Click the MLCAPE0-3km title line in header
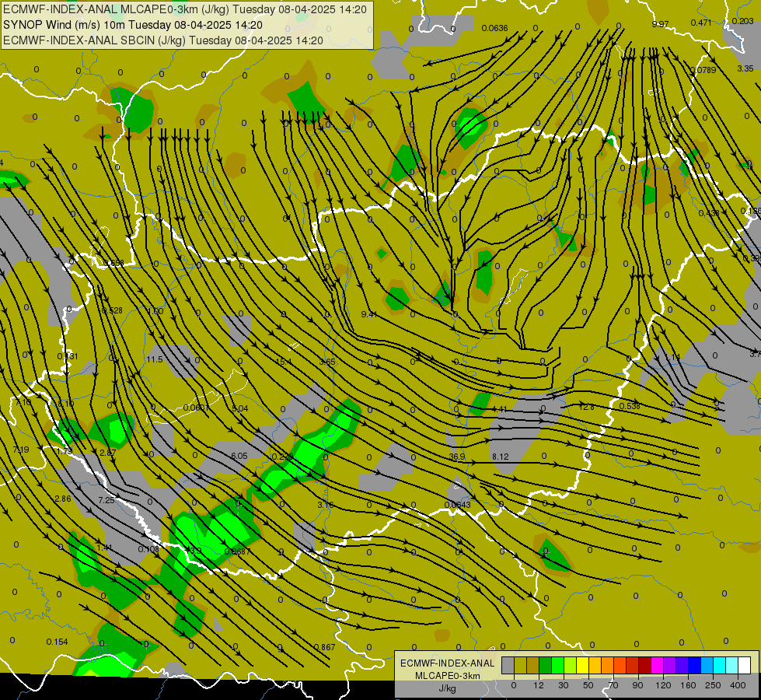Viewport: 761px width, 700px height. pyautogui.click(x=185, y=9)
